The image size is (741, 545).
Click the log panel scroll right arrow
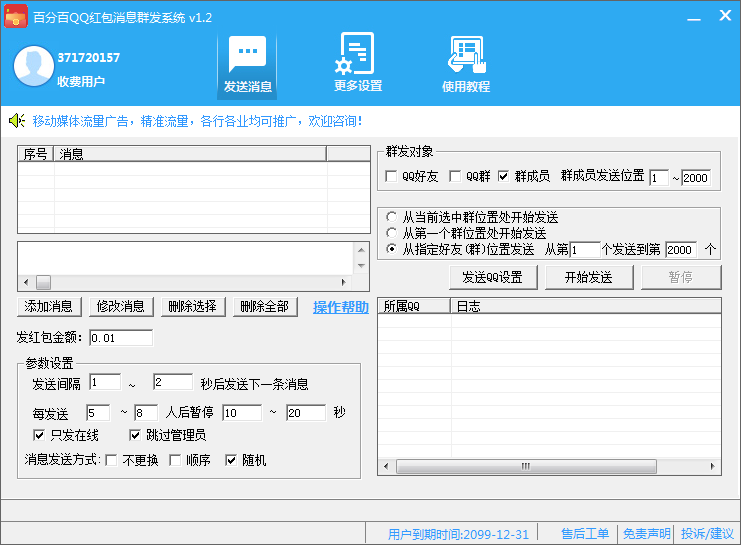pyautogui.click(x=713, y=467)
